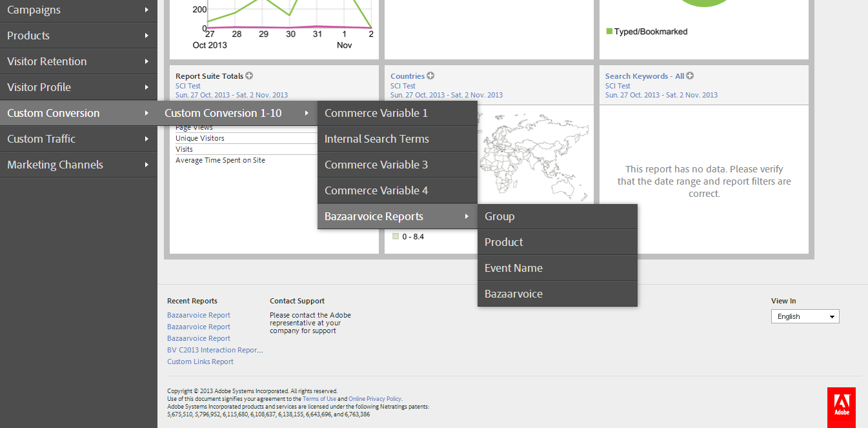Open the Group report

click(558, 216)
